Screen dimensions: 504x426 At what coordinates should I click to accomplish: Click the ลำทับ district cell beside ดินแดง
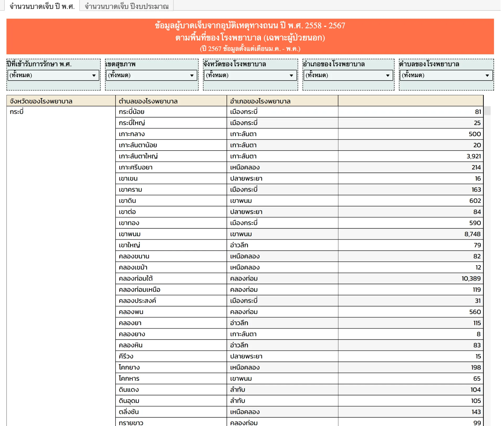click(x=282, y=390)
